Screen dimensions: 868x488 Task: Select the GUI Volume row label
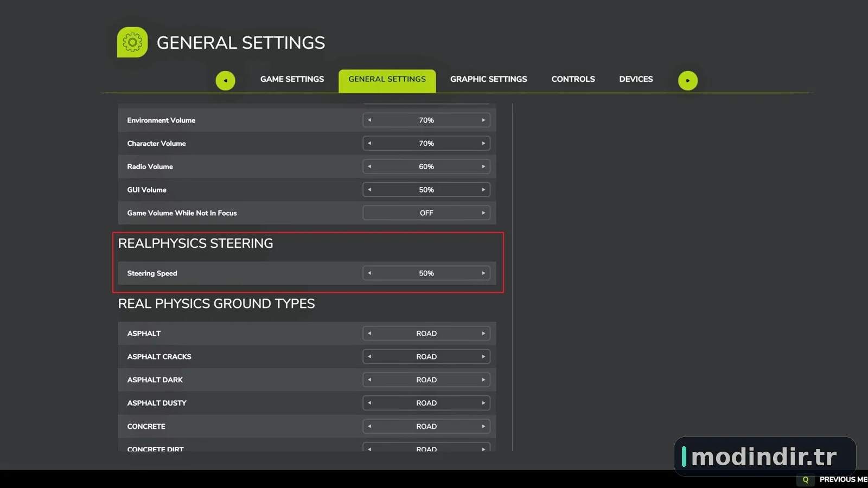point(146,190)
